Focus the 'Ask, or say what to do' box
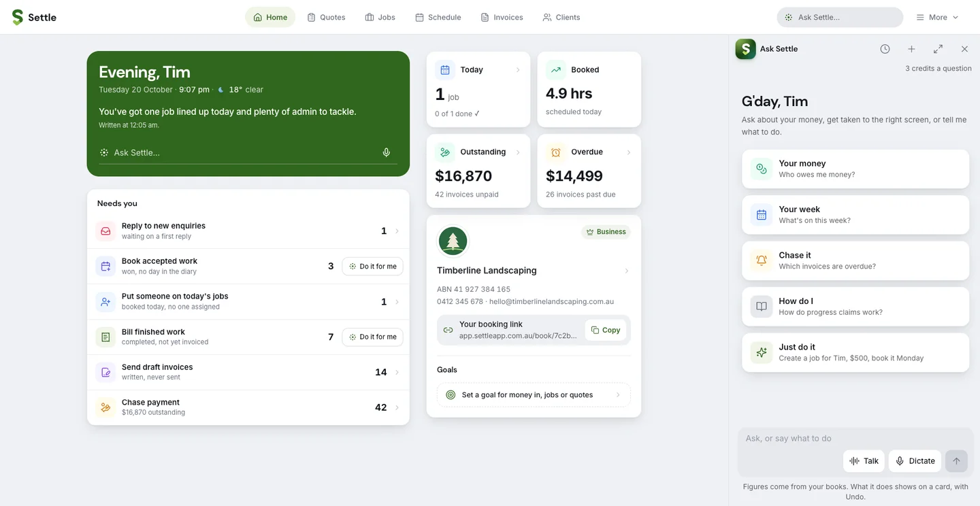 coord(855,439)
